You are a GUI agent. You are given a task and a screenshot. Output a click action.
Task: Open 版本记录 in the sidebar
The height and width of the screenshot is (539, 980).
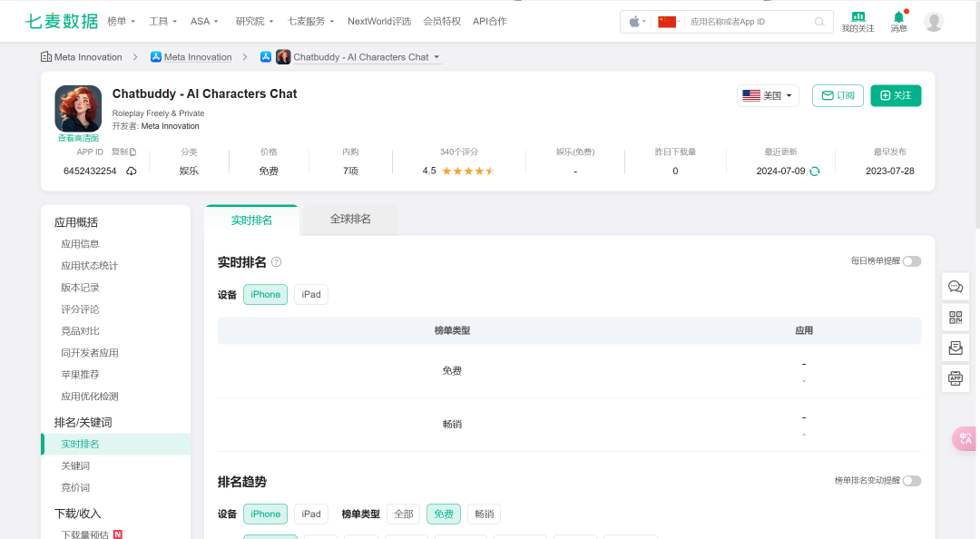pyautogui.click(x=80, y=288)
